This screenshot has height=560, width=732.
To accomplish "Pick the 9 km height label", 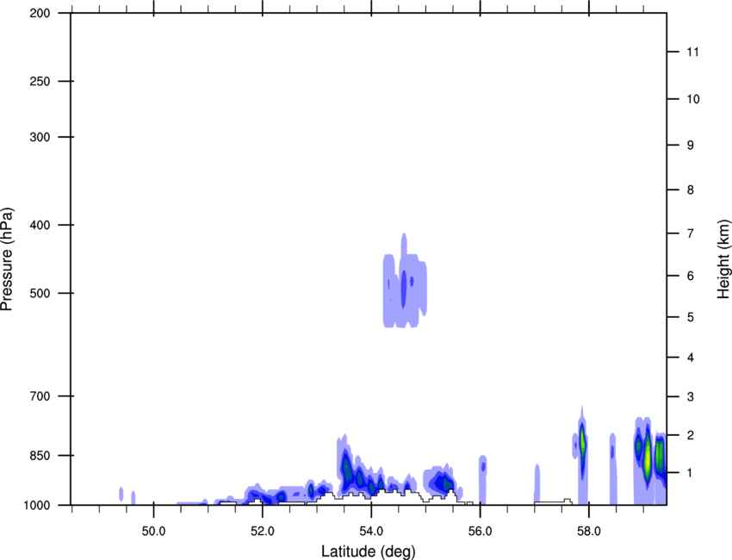I will pos(690,146).
